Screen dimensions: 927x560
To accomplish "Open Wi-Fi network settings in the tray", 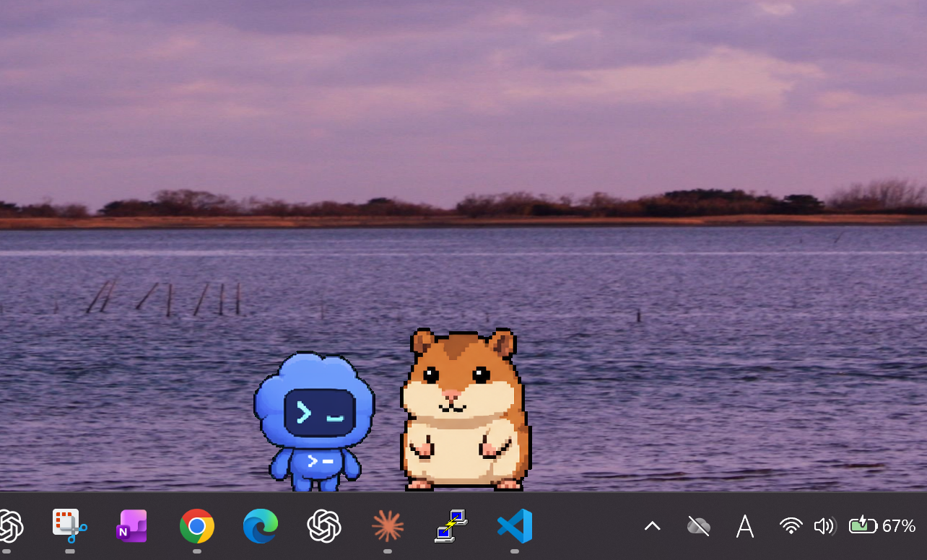I will point(791,527).
